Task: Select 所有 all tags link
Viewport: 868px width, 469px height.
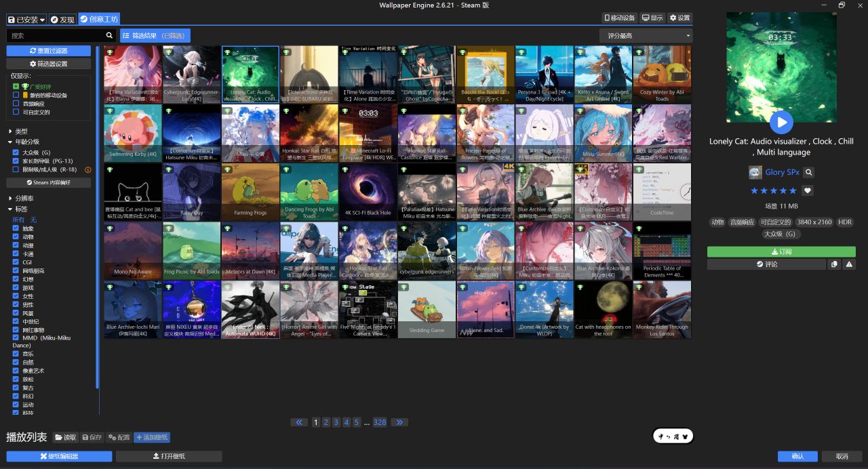Action: click(18, 220)
